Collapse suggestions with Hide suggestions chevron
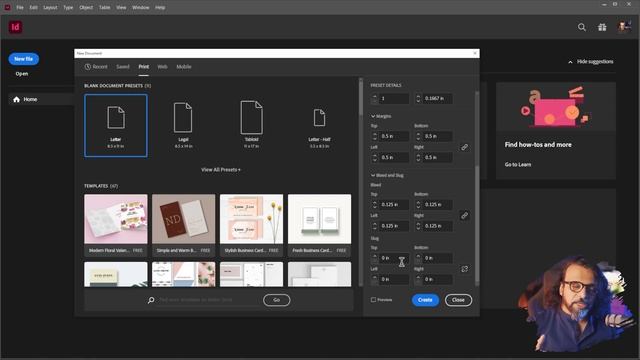Viewport: 640px width, 360px height. point(570,62)
